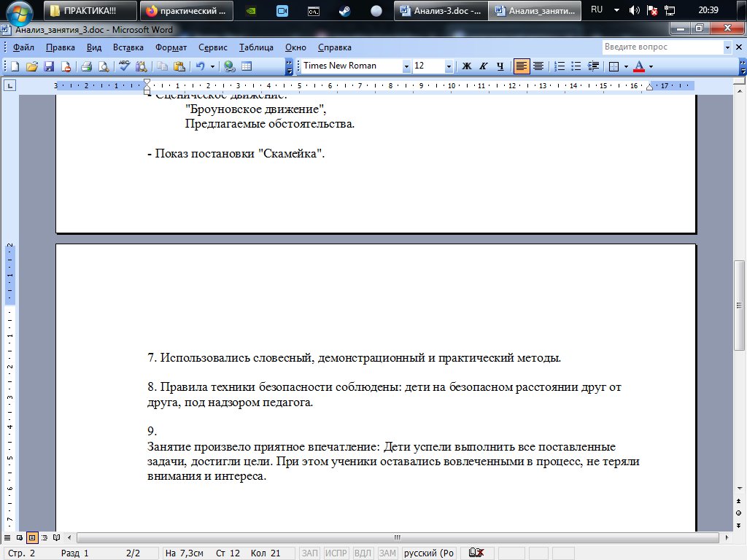The height and width of the screenshot is (560, 747).
Task: Open the ПРАКТИКА!!! folder from taskbar
Action: coord(90,10)
